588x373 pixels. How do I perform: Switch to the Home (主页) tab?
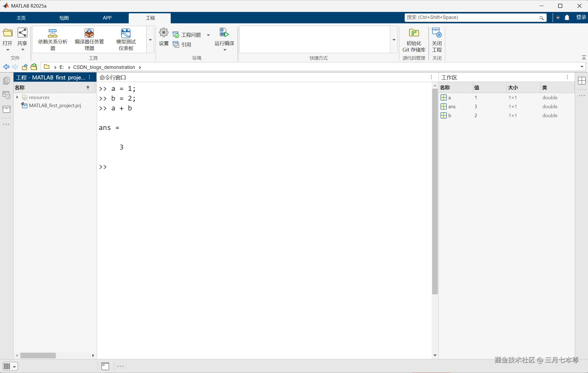(21, 18)
